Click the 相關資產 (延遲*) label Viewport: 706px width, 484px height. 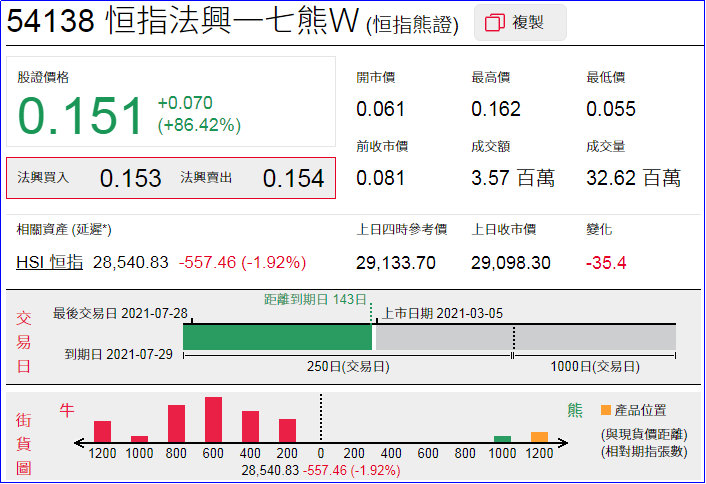(64, 230)
